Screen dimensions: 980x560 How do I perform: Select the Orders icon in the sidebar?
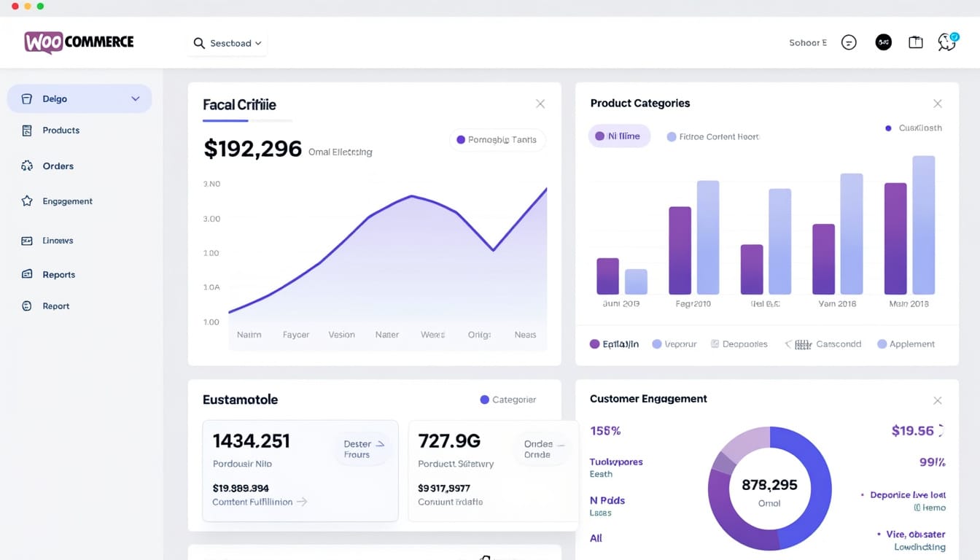coord(26,166)
